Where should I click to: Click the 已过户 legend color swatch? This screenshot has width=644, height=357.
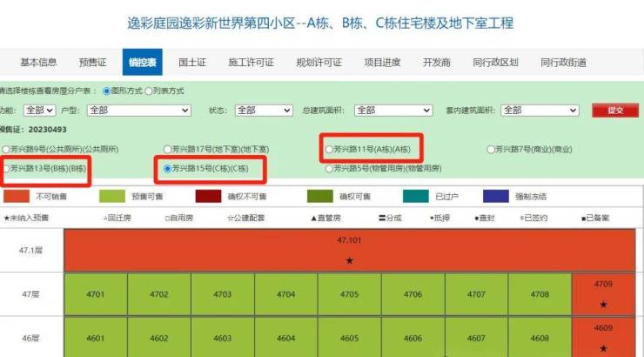416,196
